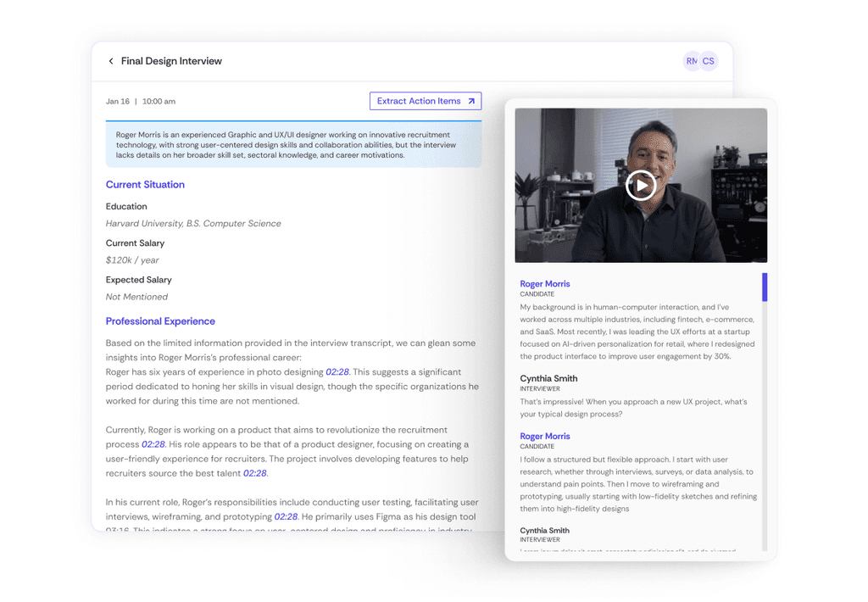This screenshot has width=868, height=602.
Task: Open 02:28 timestamp after wireframing, and prototyping
Action: click(x=287, y=516)
